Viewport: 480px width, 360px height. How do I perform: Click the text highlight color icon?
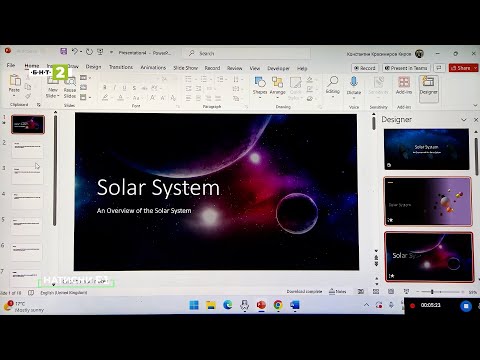105,98
